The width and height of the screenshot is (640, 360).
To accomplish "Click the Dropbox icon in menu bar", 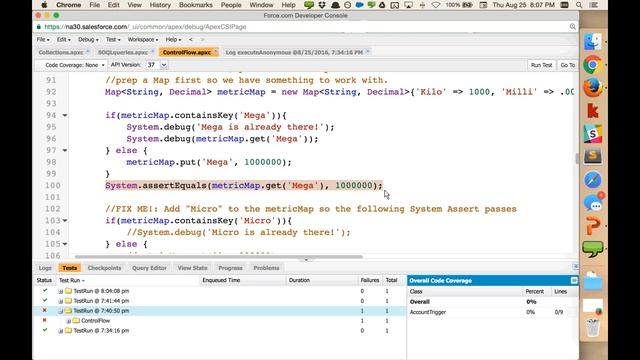I will 322,5.
